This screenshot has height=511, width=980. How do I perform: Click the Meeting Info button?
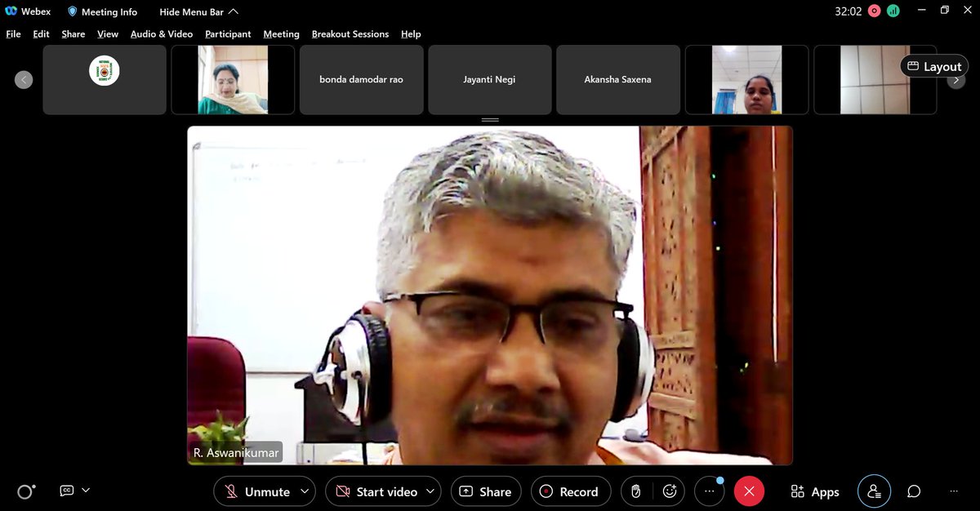click(102, 12)
